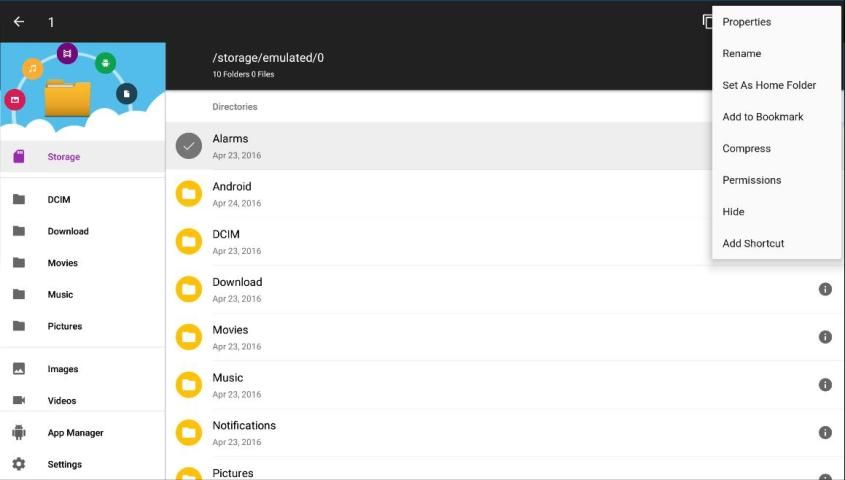Open info for the Movies folder
The image size is (845, 480).
point(825,337)
